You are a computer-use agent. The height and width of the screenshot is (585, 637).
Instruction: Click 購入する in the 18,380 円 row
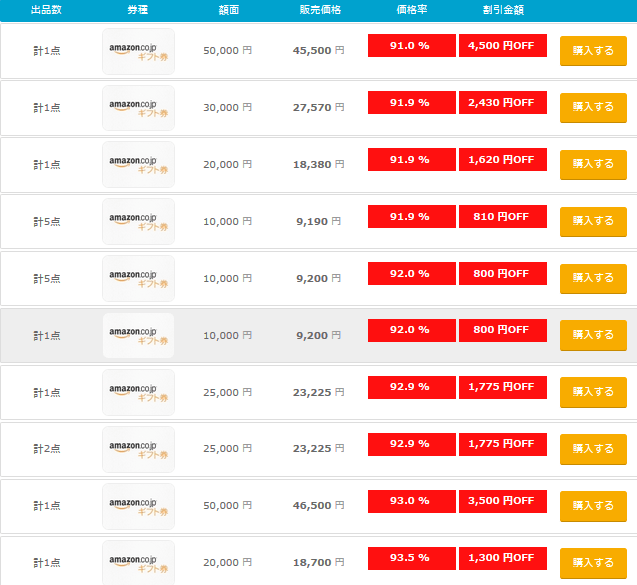593,165
